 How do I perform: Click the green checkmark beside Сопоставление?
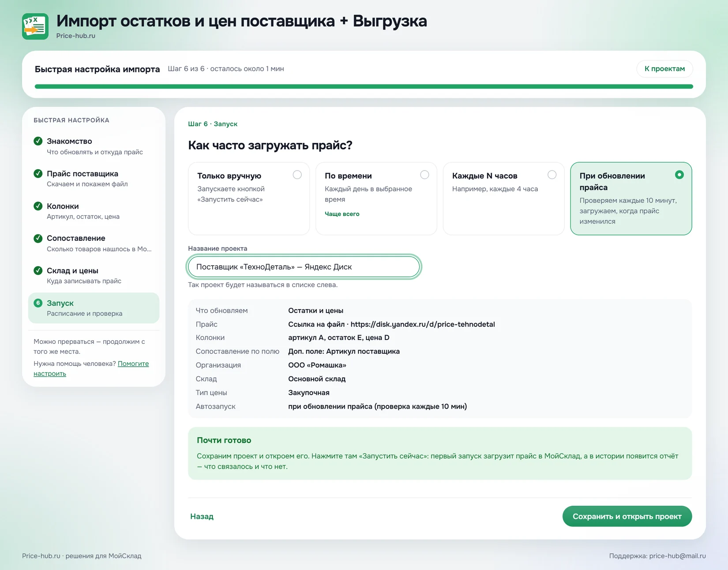38,238
